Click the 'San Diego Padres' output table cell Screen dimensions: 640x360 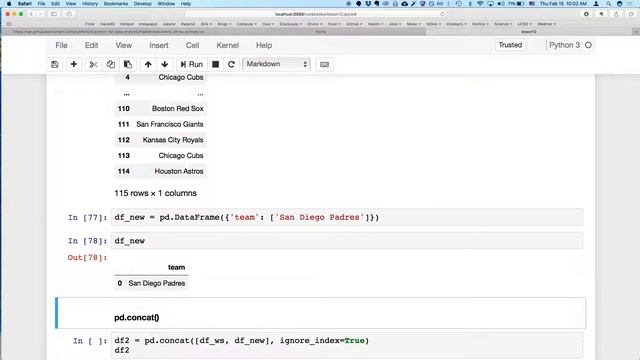(x=157, y=283)
